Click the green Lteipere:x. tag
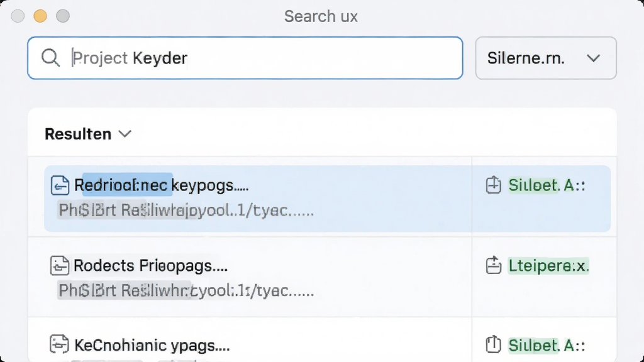The height and width of the screenshot is (362, 644). click(548, 266)
